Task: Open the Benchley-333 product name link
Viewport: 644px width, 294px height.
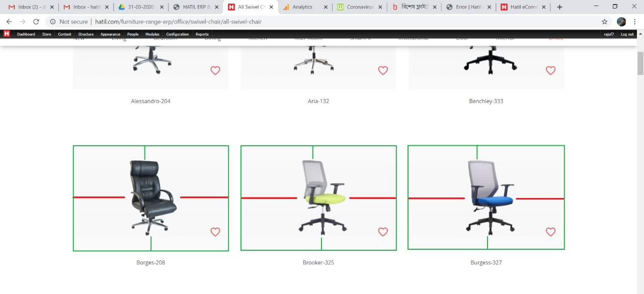Action: pyautogui.click(x=486, y=101)
